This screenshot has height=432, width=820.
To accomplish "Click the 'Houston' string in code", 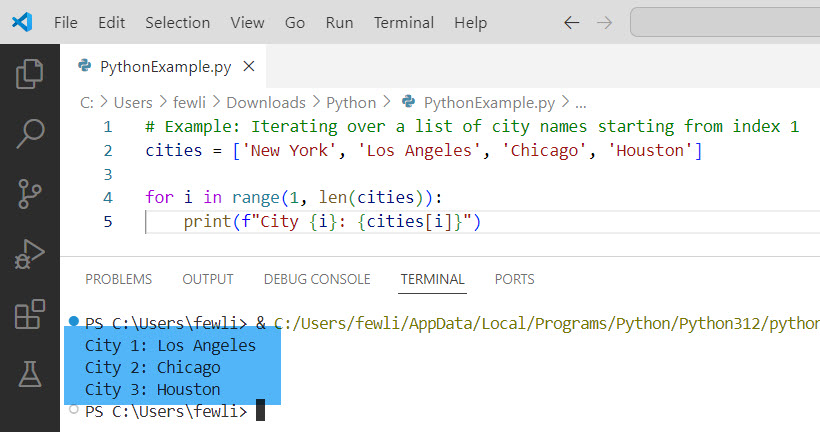I will point(650,151).
